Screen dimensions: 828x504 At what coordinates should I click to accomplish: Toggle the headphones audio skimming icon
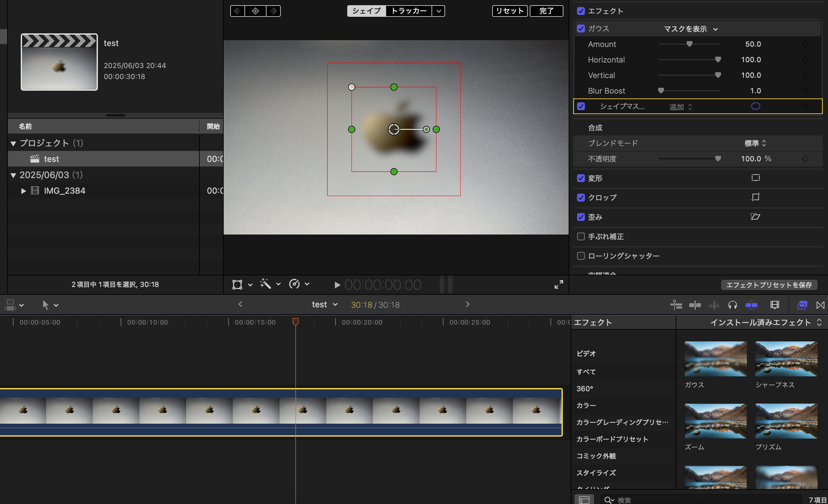pyautogui.click(x=732, y=305)
